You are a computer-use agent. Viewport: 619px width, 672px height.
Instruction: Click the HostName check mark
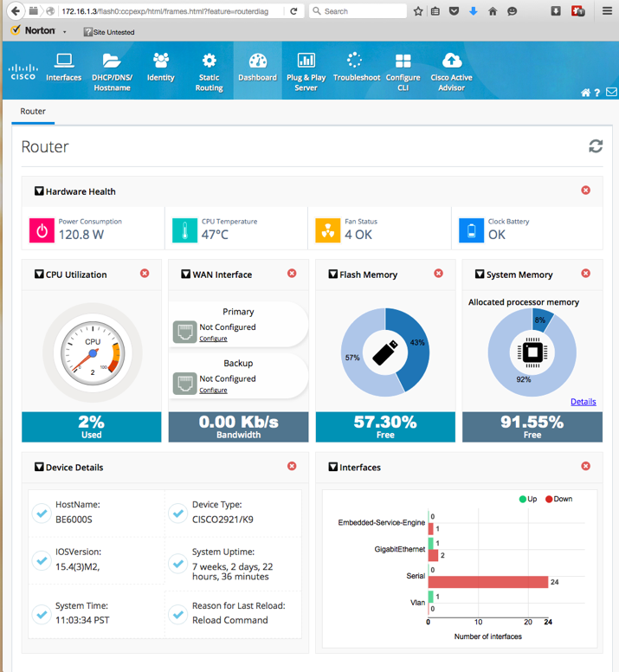(42, 513)
